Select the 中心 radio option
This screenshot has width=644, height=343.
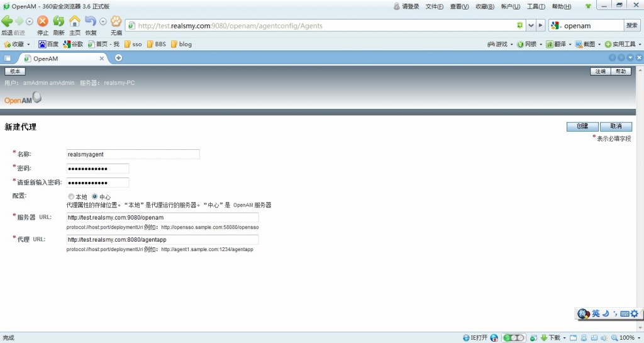coord(94,197)
